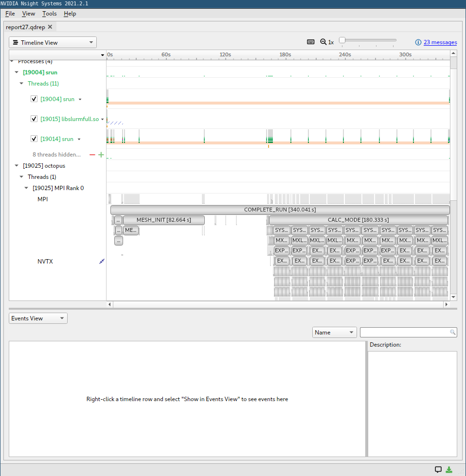
Task: Select the CALC_MODE range in NVTX timeline
Action: click(x=358, y=220)
